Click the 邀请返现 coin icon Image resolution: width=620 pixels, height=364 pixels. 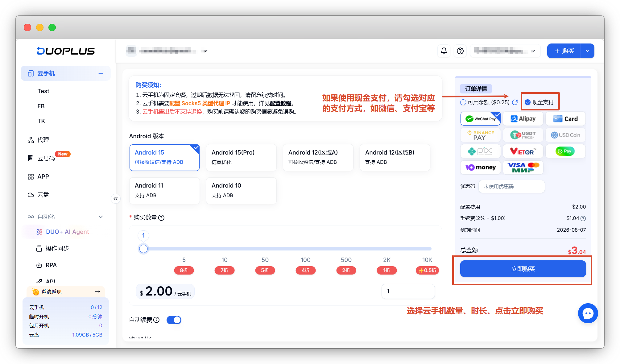36,292
